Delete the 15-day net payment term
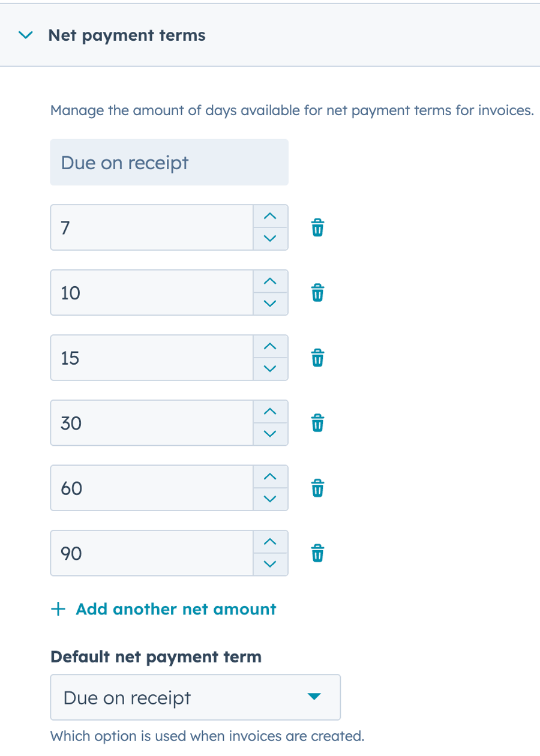This screenshot has height=756, width=540. 317,358
